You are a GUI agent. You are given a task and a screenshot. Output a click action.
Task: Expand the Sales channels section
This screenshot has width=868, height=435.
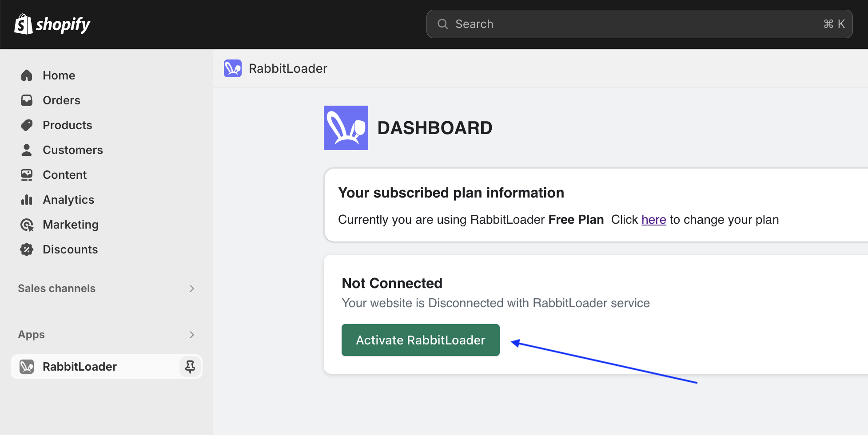point(192,288)
